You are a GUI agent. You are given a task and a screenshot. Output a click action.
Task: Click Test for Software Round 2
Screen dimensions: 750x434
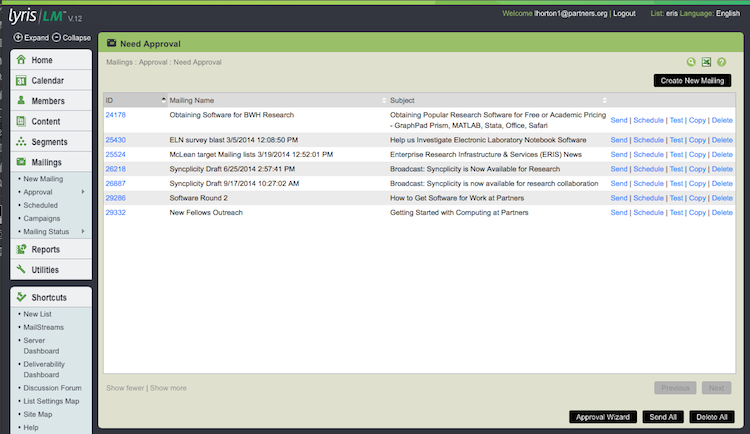(x=676, y=198)
